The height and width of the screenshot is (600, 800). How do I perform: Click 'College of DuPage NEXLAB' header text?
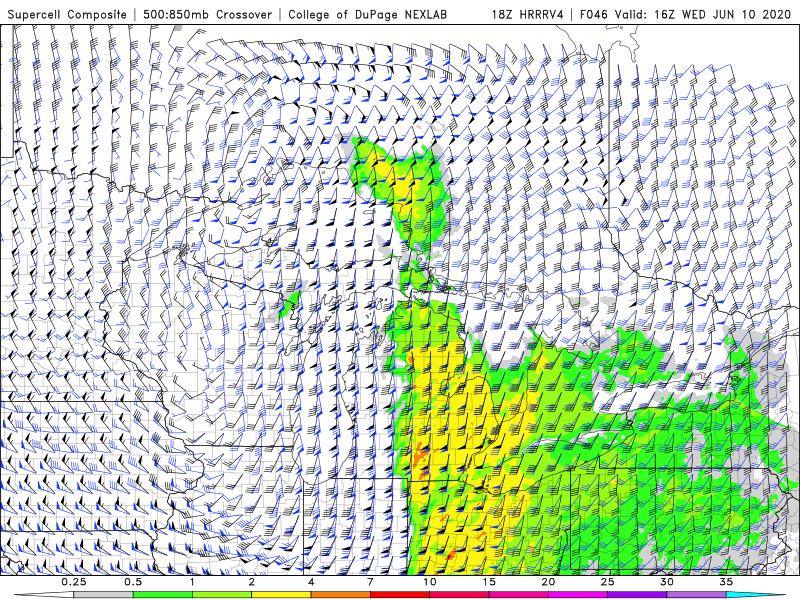click(367, 15)
